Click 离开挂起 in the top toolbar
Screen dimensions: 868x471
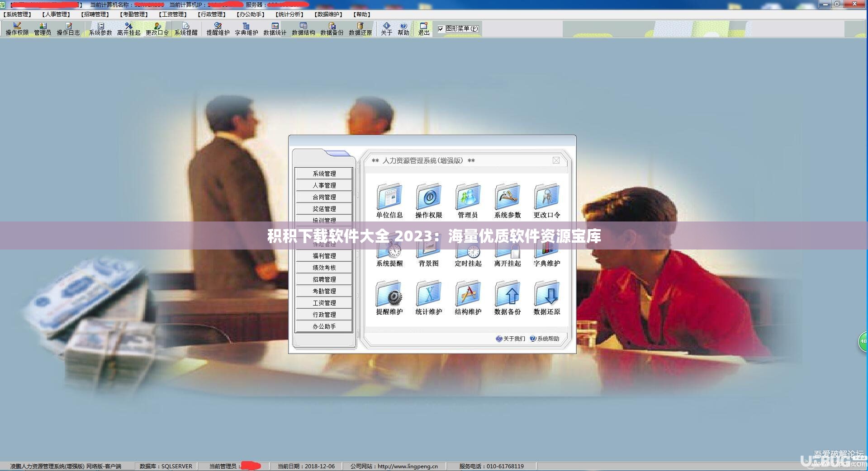click(129, 29)
